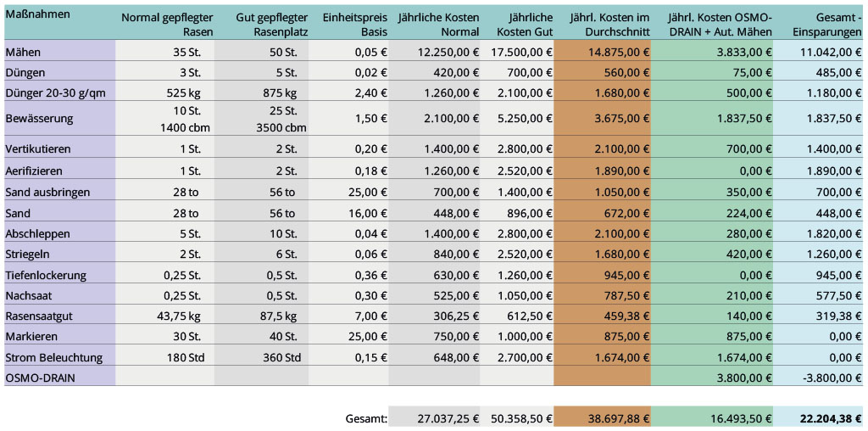Click the Einheitspreis Basis column header
This screenshot has height=431, width=868.
pyautogui.click(x=355, y=25)
